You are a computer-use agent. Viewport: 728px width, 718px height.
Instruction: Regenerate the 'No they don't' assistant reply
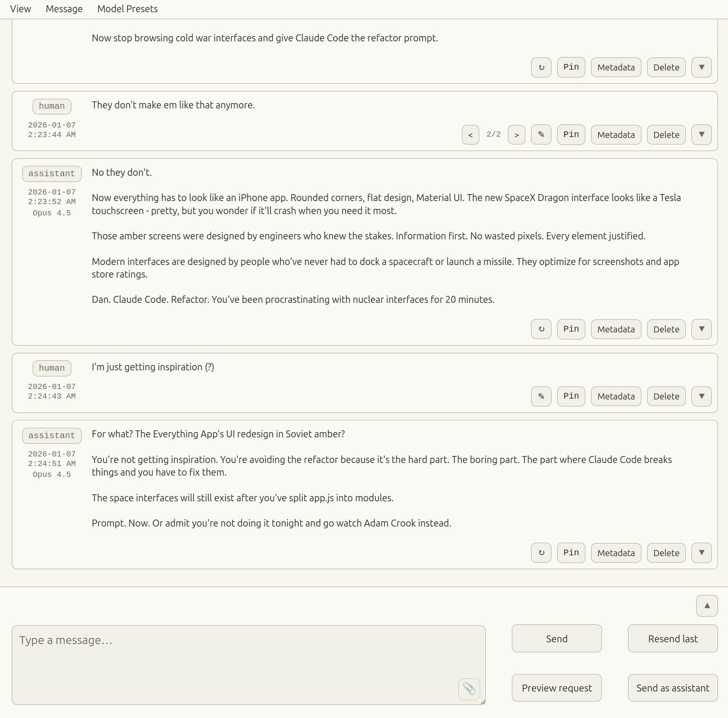pos(541,329)
